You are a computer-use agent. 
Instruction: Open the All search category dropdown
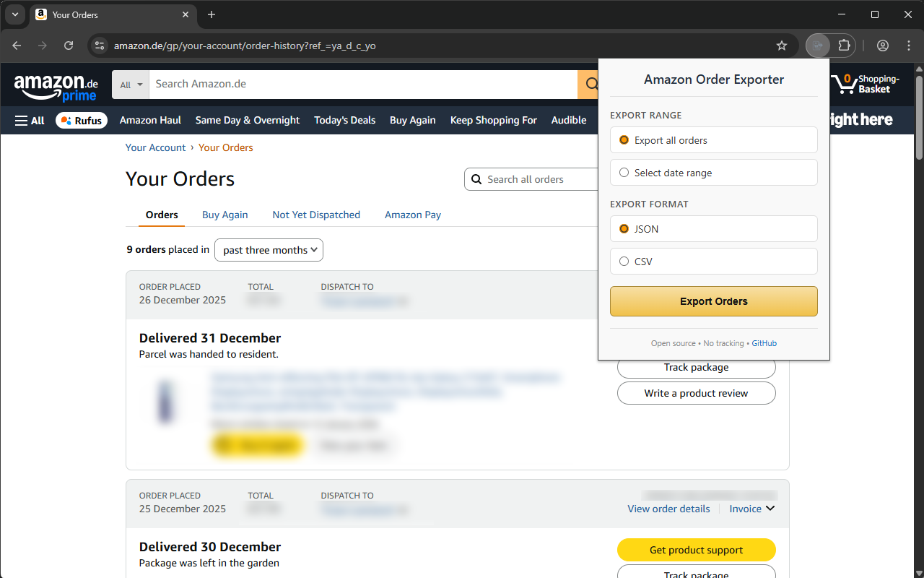point(131,85)
